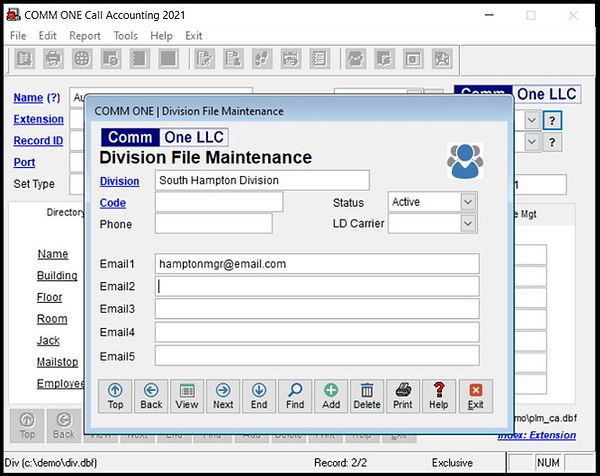Click the lined notebook list toolbar icon

click(320, 59)
